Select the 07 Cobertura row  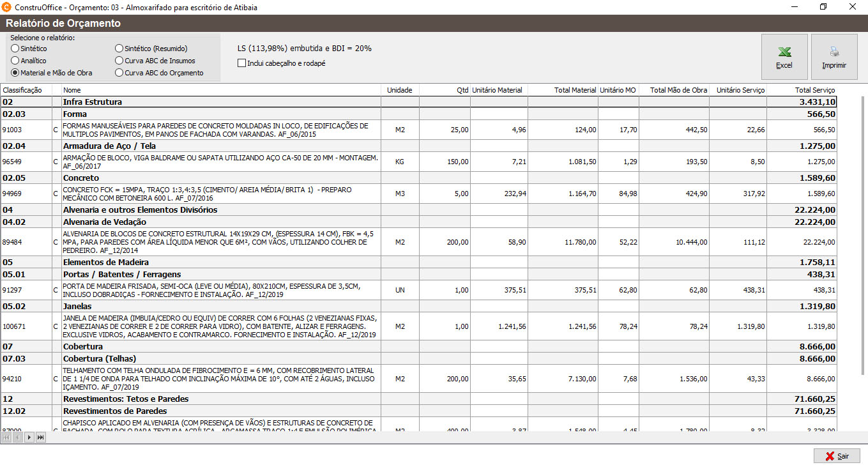(x=418, y=346)
